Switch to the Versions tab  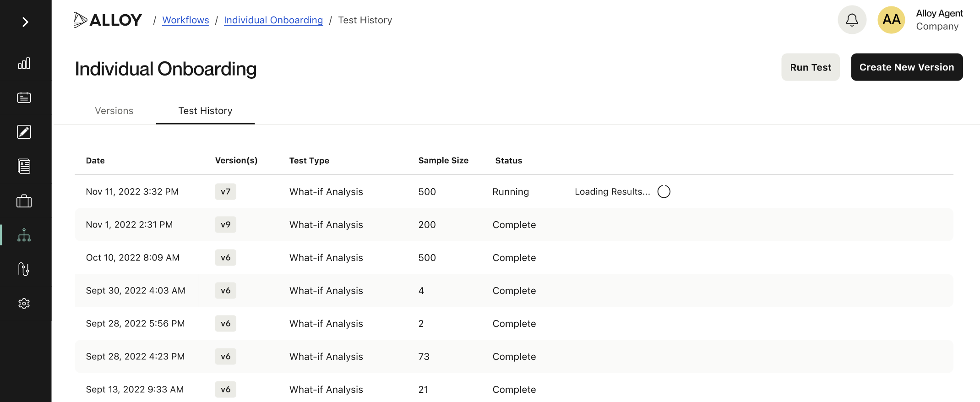click(x=114, y=111)
